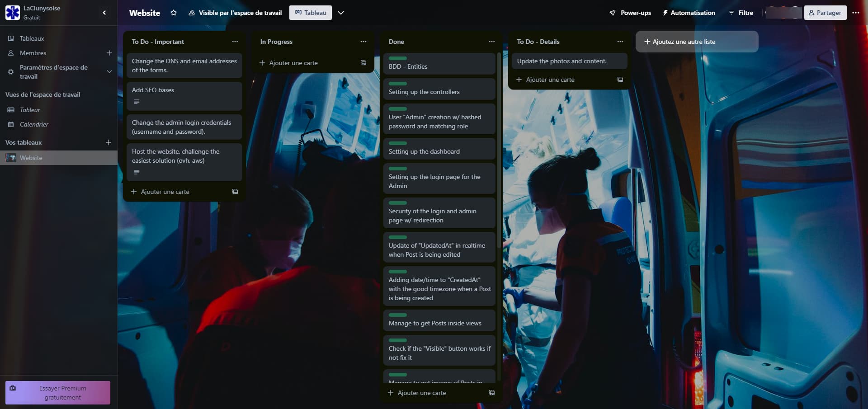This screenshot has width=868, height=409.
Task: Select the Website board in sidebar
Action: [x=59, y=158]
